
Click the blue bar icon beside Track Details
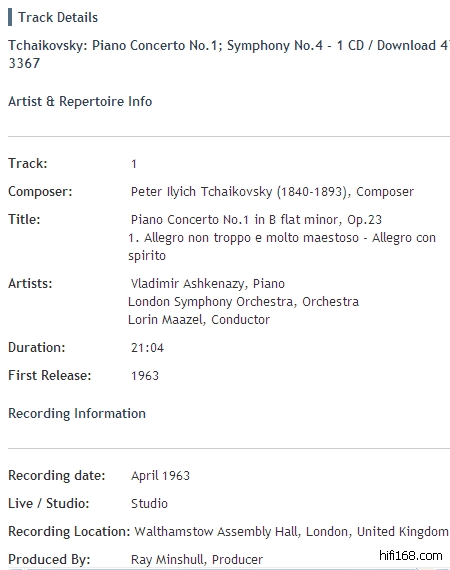pyautogui.click(x=10, y=17)
